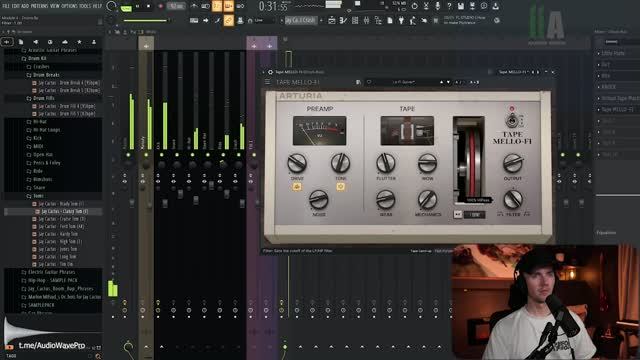Click the stamp tool icon
640x360 pixels.
point(240,20)
